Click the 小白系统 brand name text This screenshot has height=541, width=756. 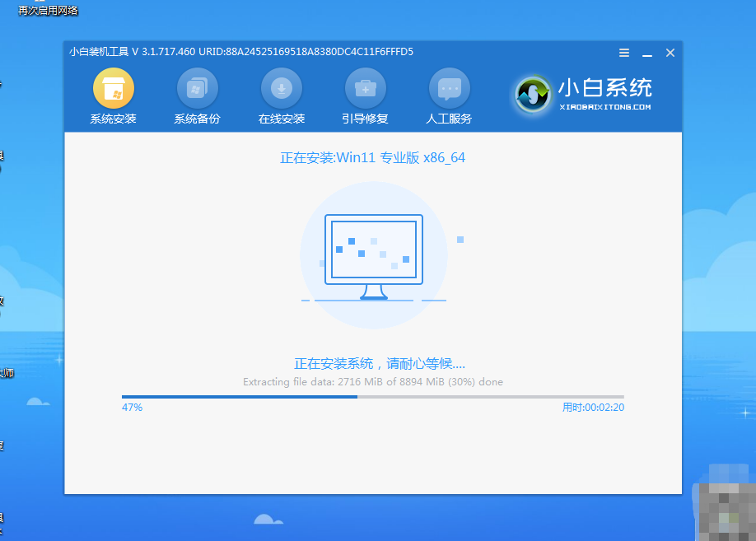(x=604, y=87)
